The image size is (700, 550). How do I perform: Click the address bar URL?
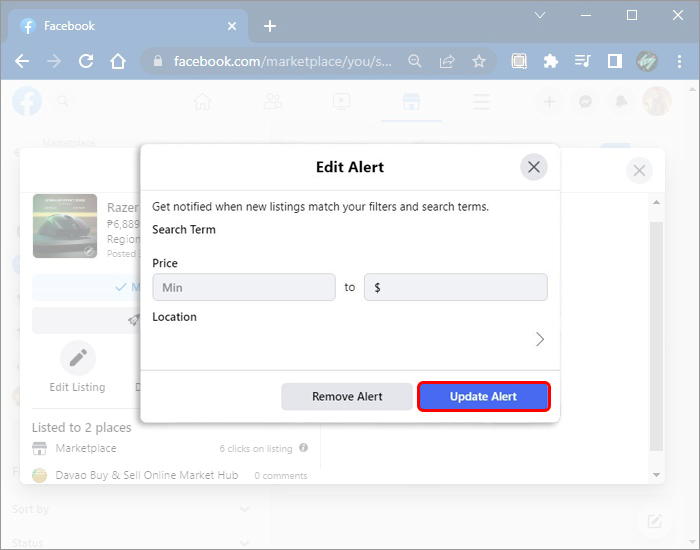coord(282,61)
